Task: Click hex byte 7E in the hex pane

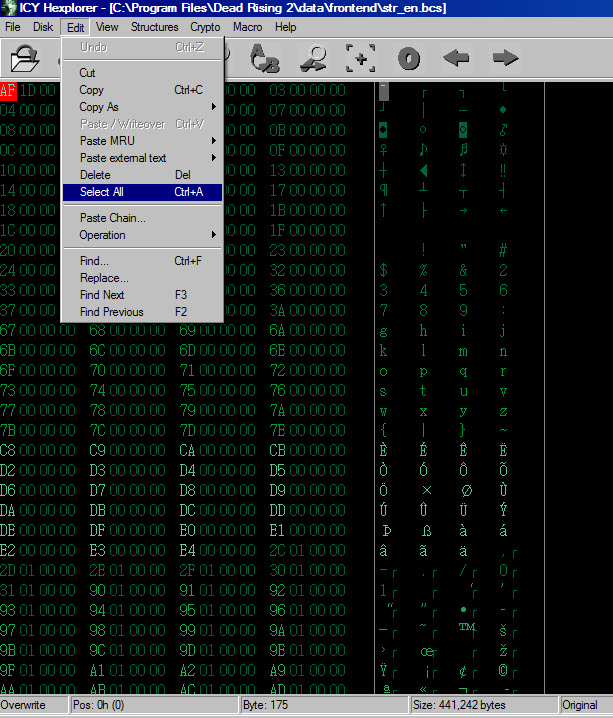Action: pyautogui.click(x=277, y=430)
